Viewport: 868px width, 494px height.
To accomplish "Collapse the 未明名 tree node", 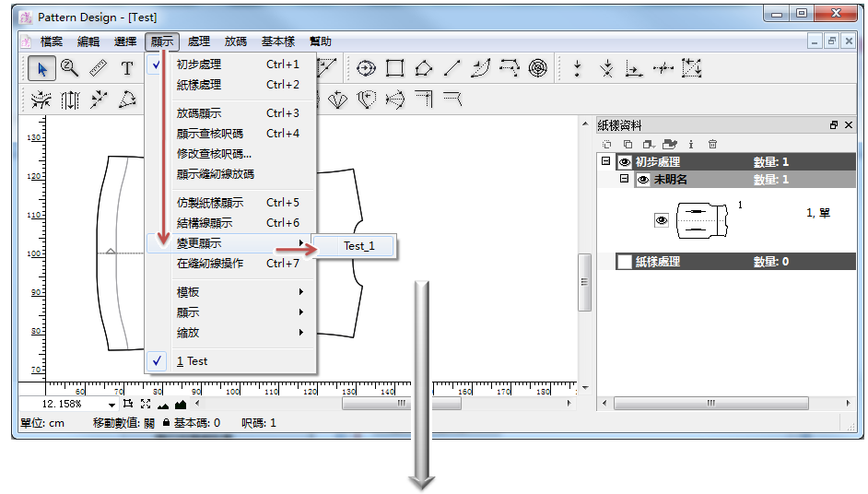I will 624,179.
